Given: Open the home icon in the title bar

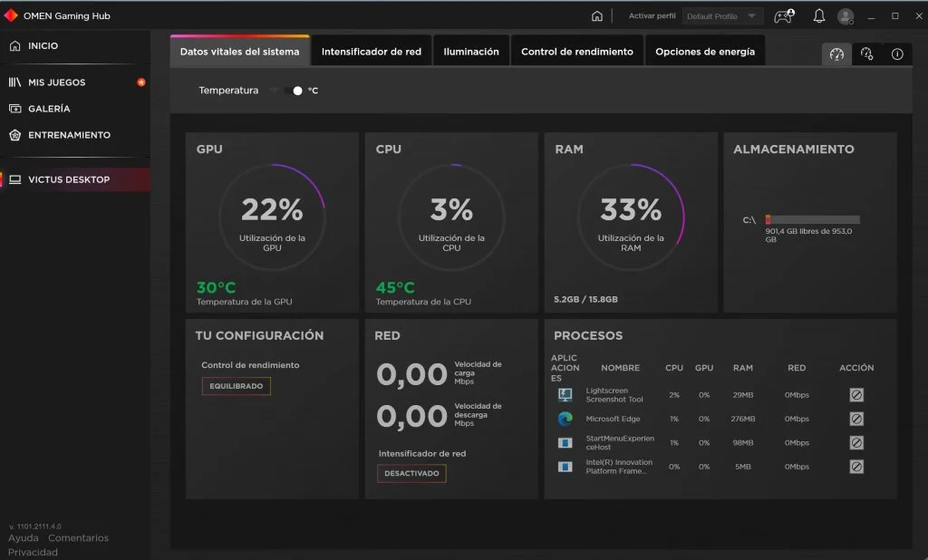Looking at the screenshot, I should tap(597, 16).
